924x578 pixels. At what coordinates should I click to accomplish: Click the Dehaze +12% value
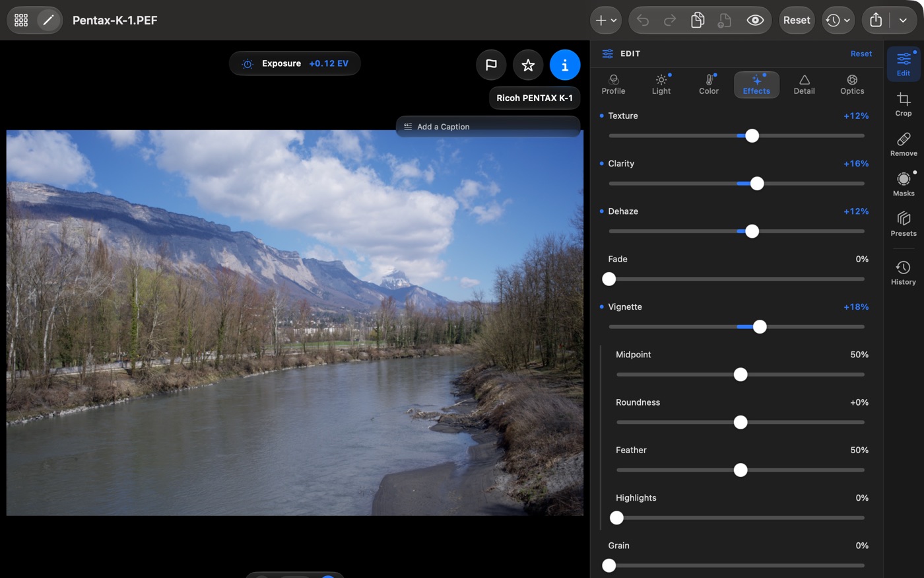click(x=856, y=211)
